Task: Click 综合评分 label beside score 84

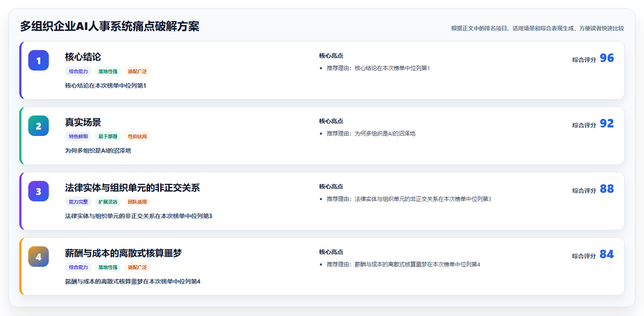Action: [584, 256]
